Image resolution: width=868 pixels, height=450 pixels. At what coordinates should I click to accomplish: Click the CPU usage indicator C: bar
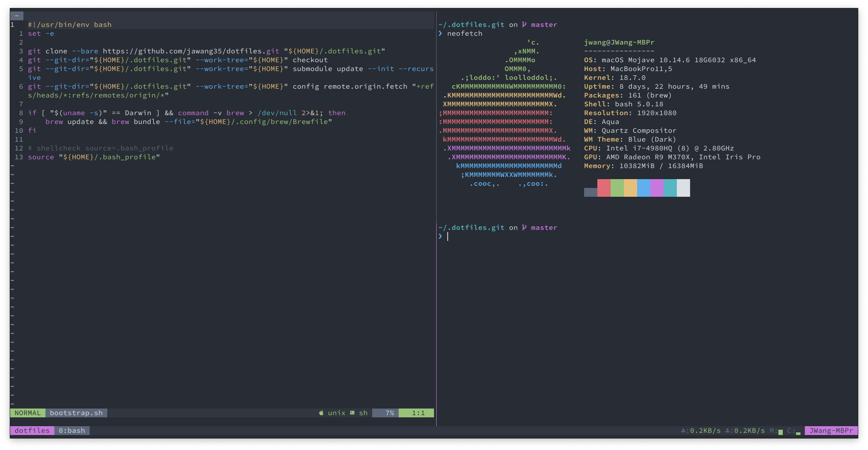(x=794, y=431)
